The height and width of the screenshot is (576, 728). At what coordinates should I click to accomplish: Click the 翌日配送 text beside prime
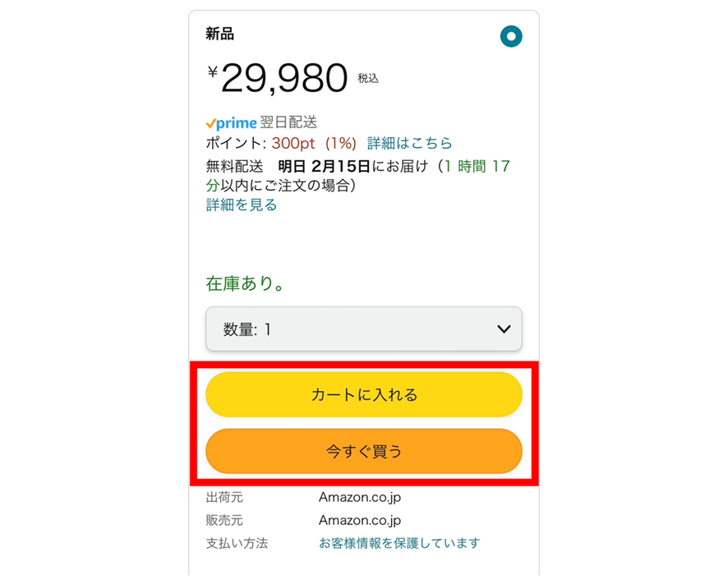(288, 122)
